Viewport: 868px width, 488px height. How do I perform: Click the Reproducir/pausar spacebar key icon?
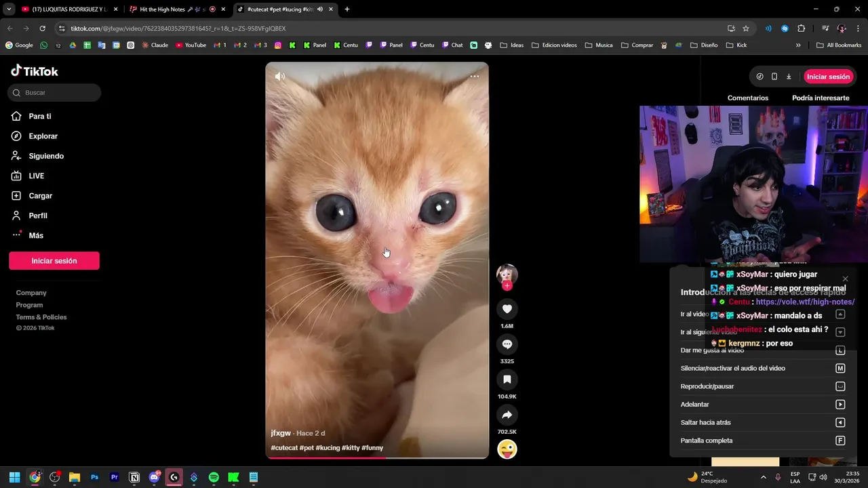click(840, 386)
